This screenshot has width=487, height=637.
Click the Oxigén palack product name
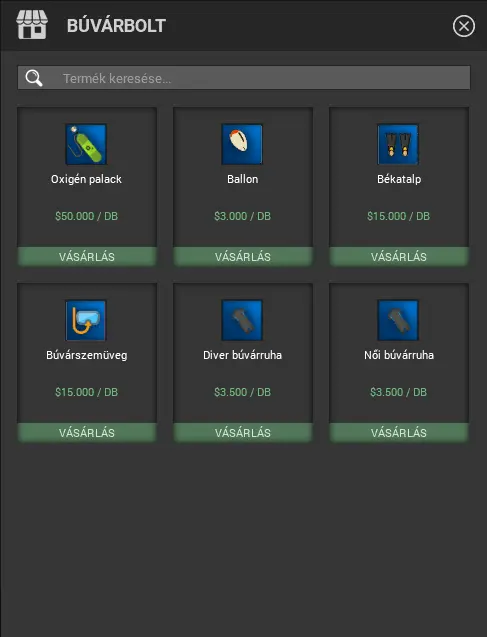click(x=86, y=179)
